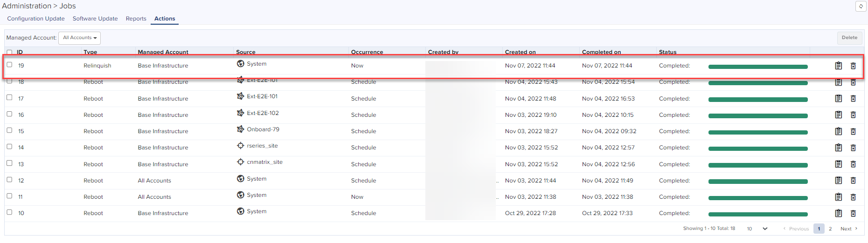The image size is (868, 243).
Task: Expand the rows-per-page dropdown
Action: pyautogui.click(x=757, y=229)
